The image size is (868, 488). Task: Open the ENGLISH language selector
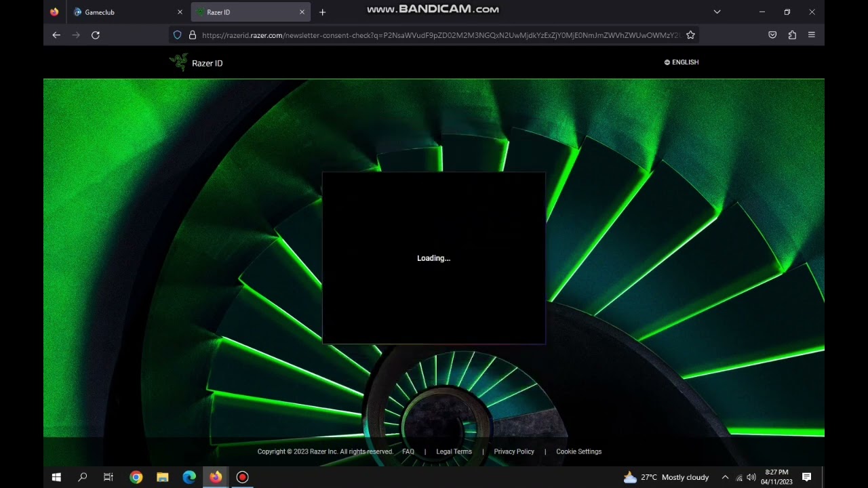[x=682, y=62]
